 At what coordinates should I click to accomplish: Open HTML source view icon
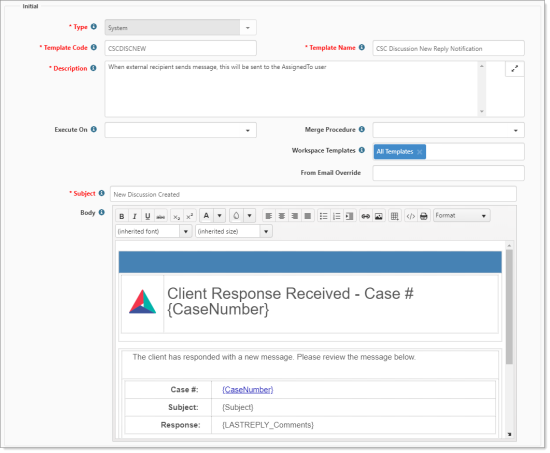click(411, 216)
